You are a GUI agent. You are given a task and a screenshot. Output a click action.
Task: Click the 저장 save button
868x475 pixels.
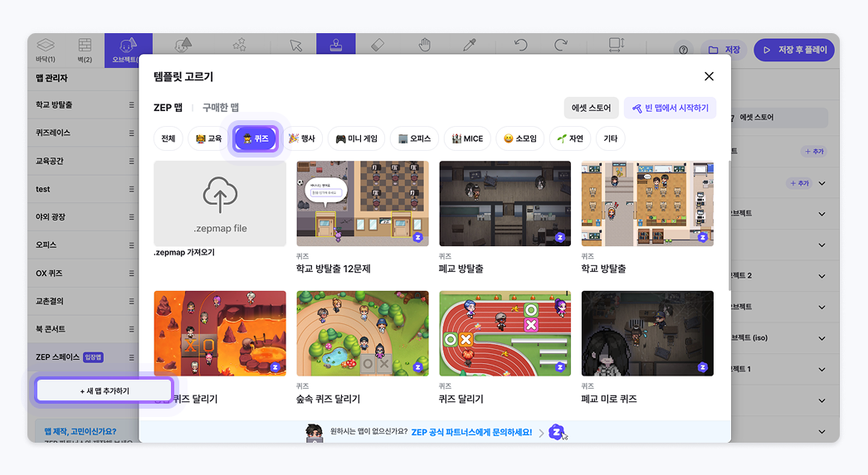coord(724,50)
